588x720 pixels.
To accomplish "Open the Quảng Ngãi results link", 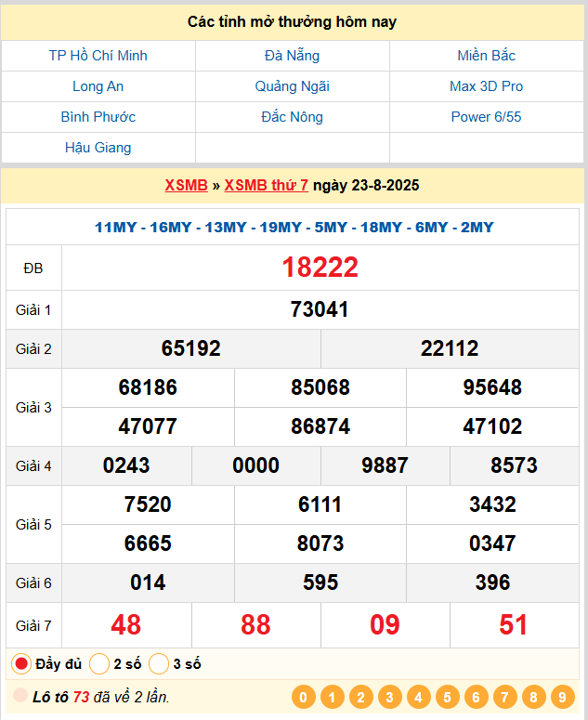I will (292, 86).
